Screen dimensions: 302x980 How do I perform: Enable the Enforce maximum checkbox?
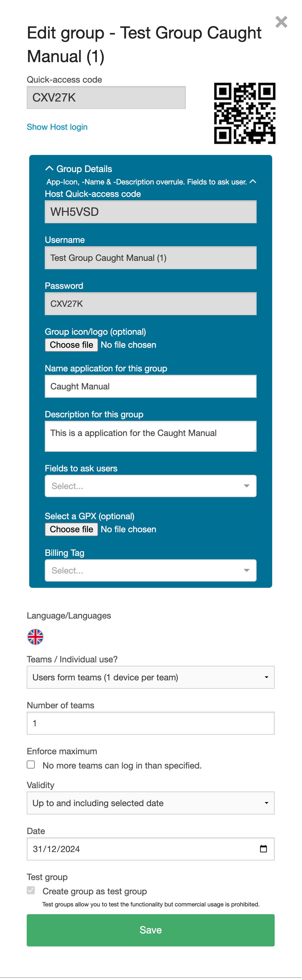pos(31,765)
